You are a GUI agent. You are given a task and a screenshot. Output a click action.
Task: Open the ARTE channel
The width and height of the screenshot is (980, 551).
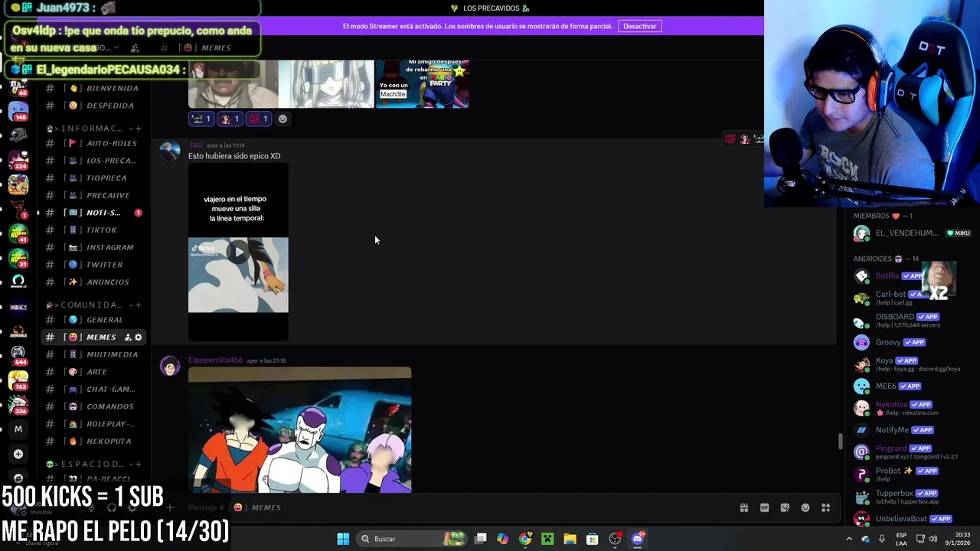point(93,372)
